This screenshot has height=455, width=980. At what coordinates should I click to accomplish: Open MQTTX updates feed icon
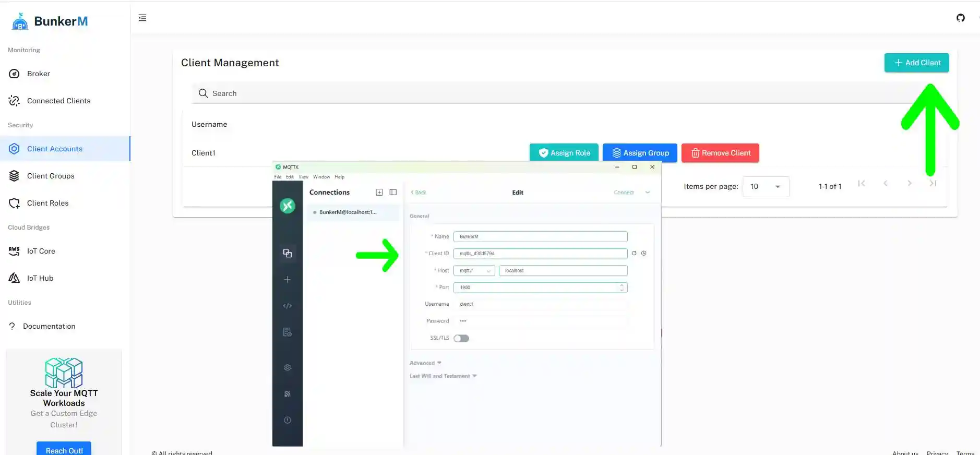(288, 394)
